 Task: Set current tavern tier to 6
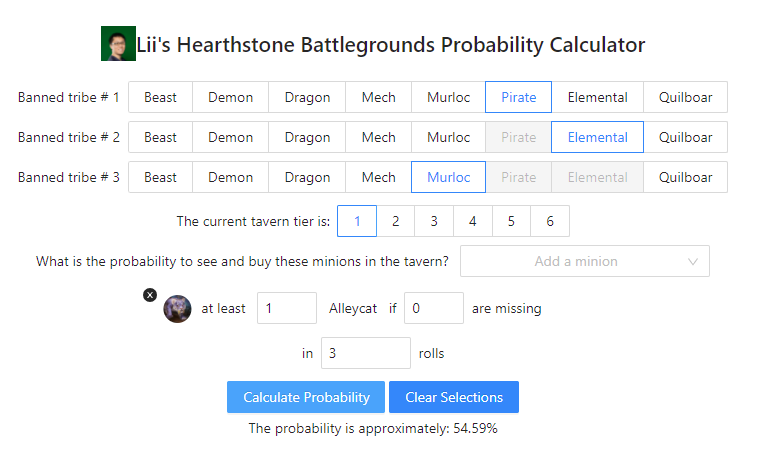pyautogui.click(x=550, y=221)
